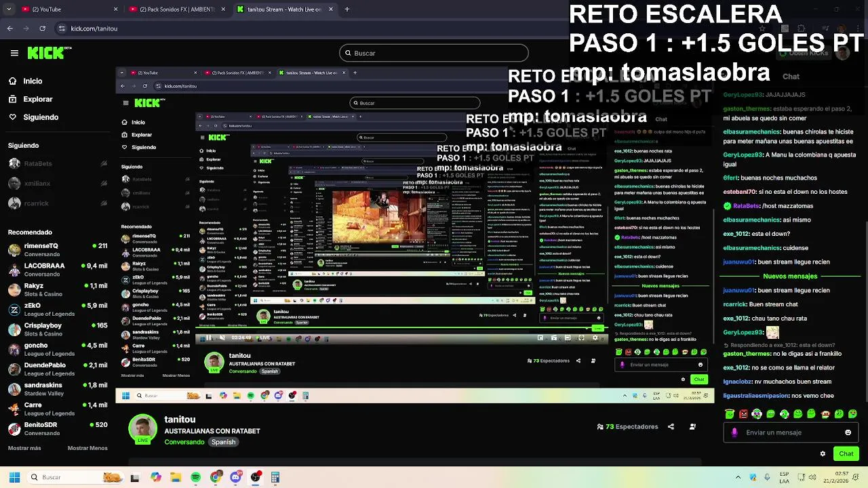This screenshot has height=488, width=868.
Task: Click the purple microphone icon in the main message box
Action: pos(734,432)
